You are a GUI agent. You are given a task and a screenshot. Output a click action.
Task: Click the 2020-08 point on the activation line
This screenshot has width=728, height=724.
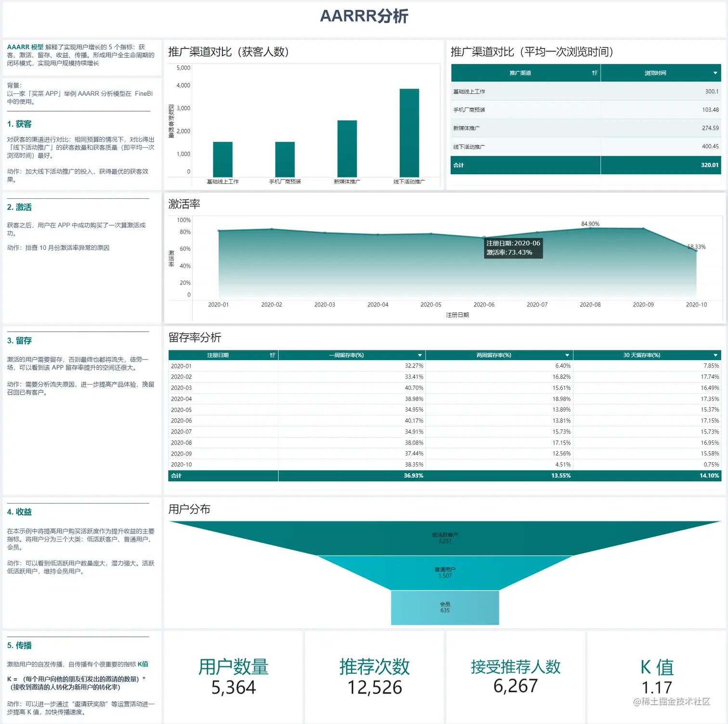[x=590, y=228]
